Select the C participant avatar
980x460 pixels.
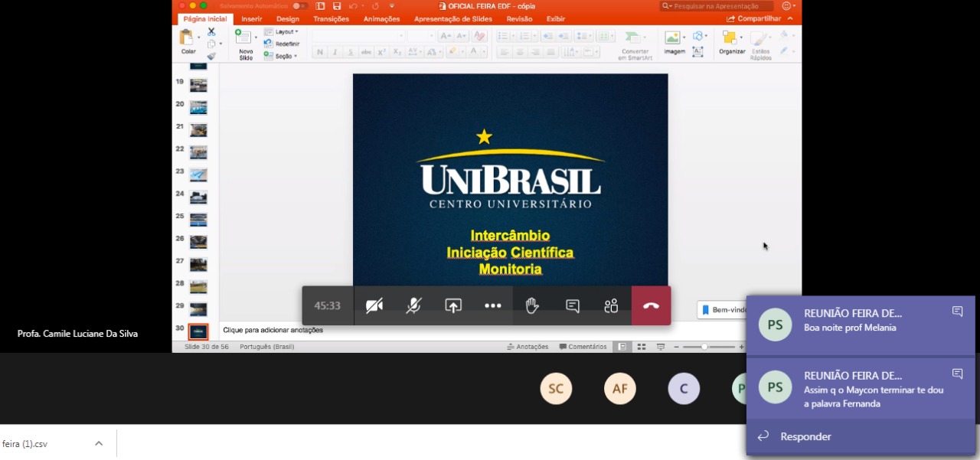(x=684, y=389)
